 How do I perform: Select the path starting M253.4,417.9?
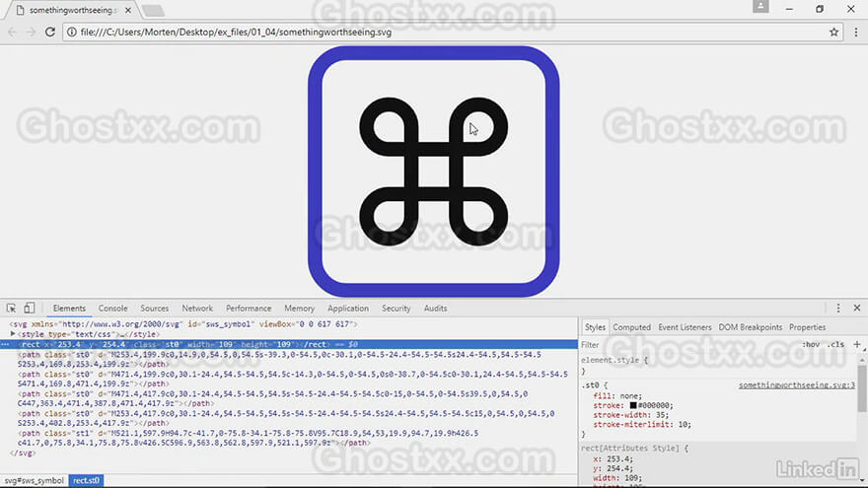(286, 418)
